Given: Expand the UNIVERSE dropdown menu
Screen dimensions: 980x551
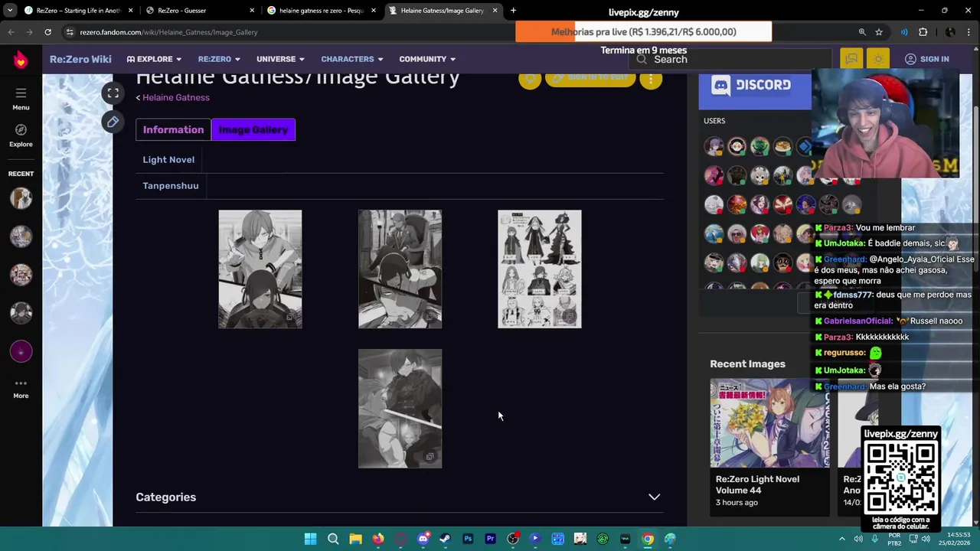Looking at the screenshot, I should [x=280, y=59].
